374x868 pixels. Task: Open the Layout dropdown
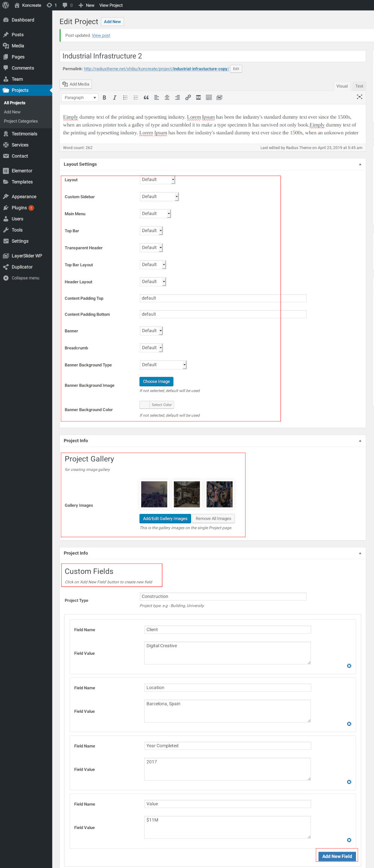click(157, 180)
